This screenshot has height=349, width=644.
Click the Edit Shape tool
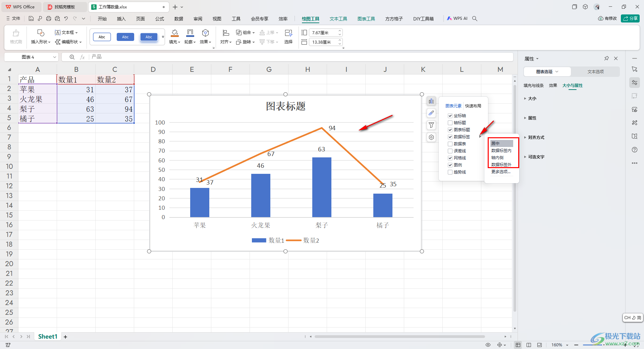pos(68,42)
